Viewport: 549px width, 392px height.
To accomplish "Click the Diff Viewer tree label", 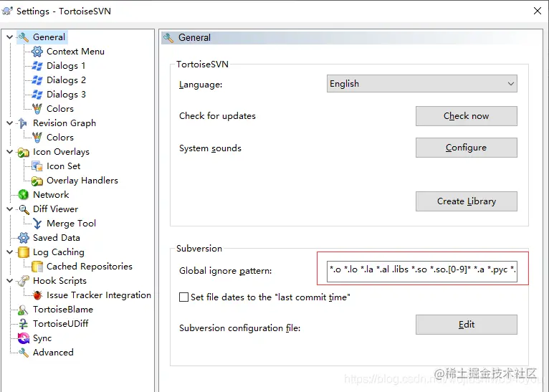I will click(55, 209).
